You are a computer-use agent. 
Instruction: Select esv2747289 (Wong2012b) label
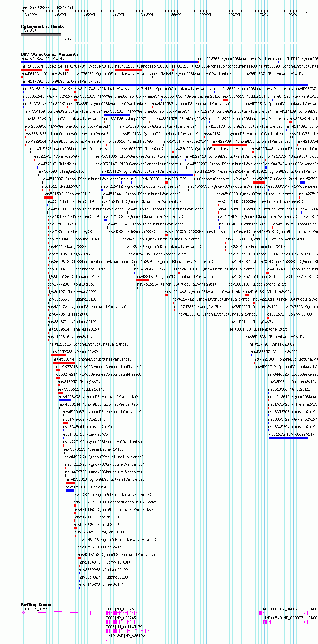(x=198, y=307)
